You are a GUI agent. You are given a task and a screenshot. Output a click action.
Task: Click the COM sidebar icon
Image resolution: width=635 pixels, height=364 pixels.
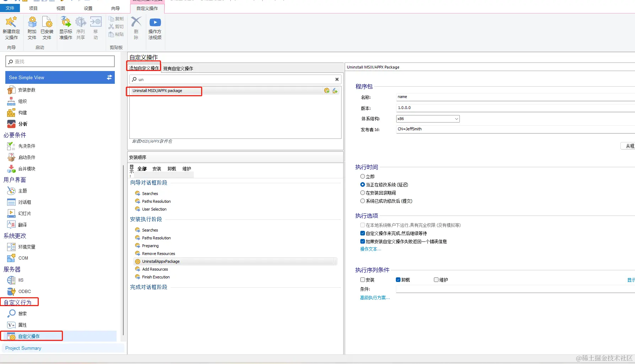click(11, 258)
